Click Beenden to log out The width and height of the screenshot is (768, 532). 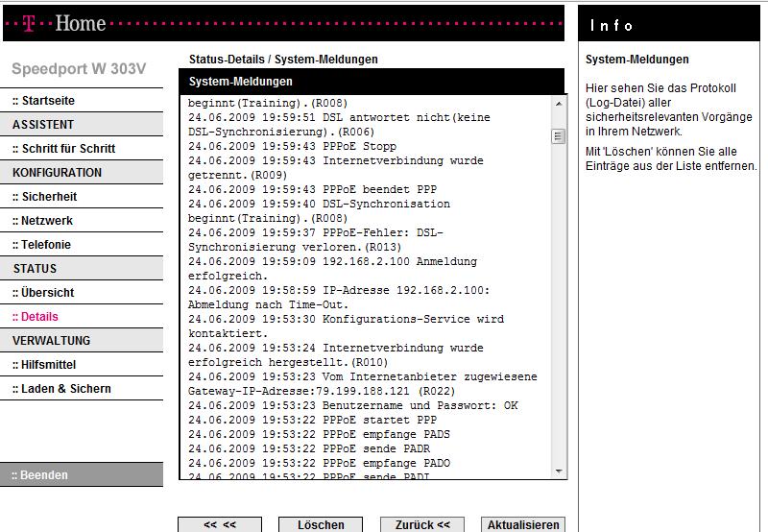point(82,474)
